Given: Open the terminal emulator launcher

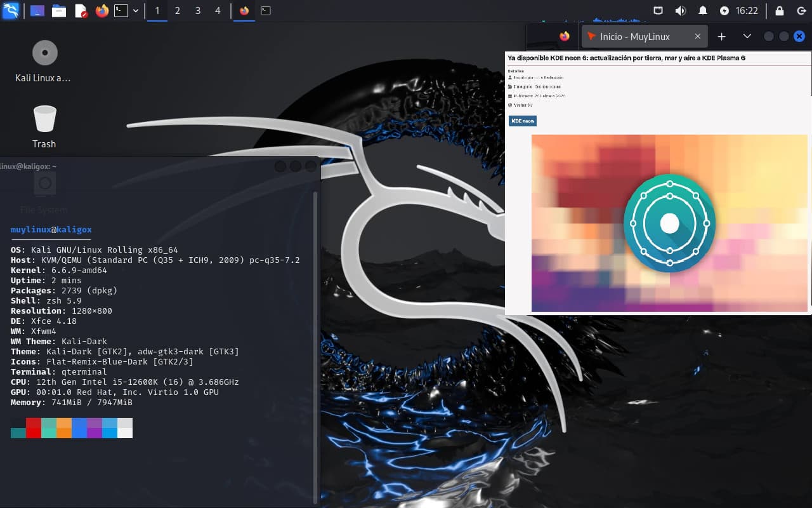Looking at the screenshot, I should (121, 11).
